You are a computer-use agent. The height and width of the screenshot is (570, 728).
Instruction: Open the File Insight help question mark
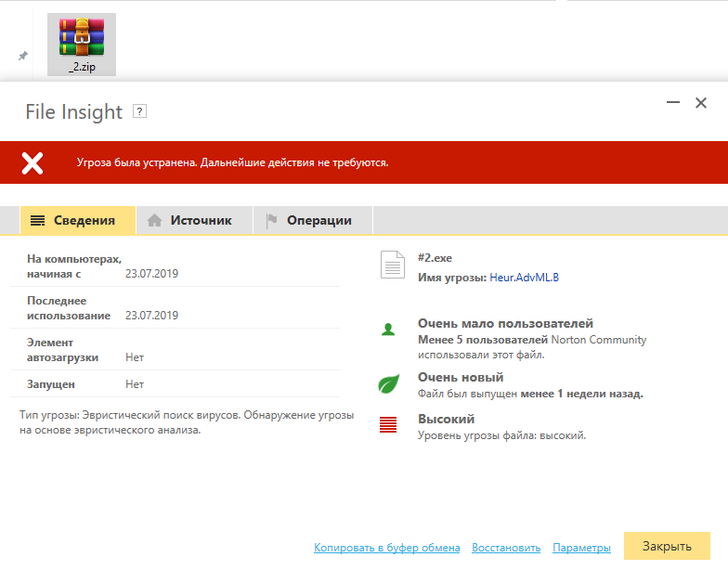point(139,111)
